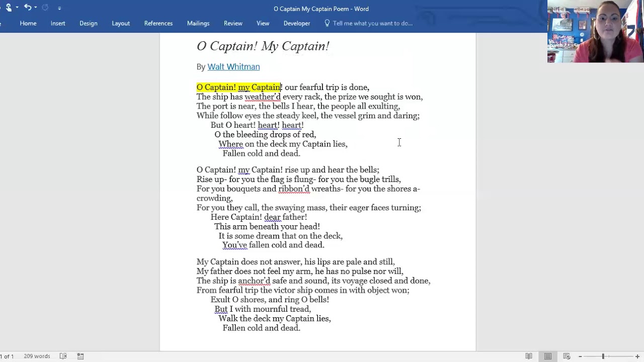Click the page 1 of 1 indicator

pyautogui.click(x=7, y=356)
